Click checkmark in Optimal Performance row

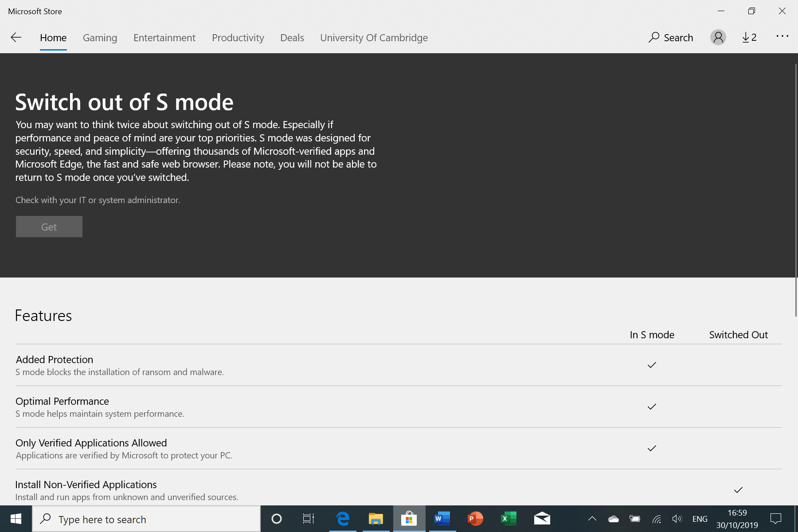pyautogui.click(x=652, y=407)
